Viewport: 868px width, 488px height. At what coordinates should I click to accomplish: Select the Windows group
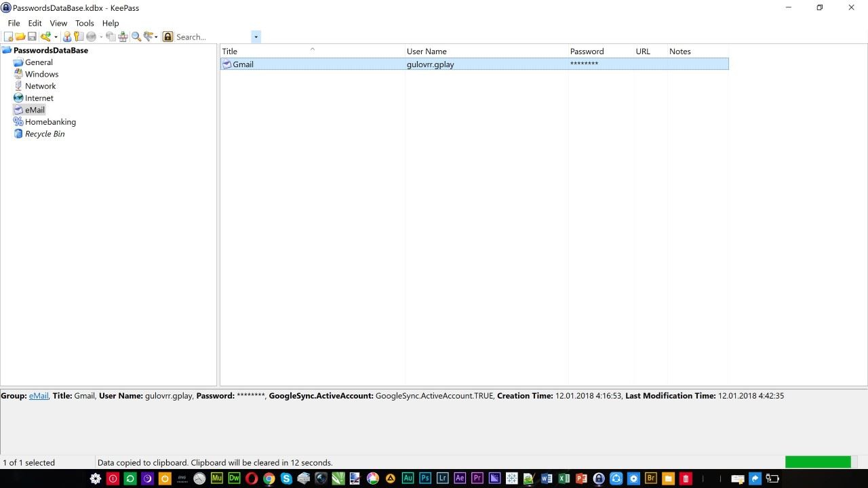click(41, 74)
